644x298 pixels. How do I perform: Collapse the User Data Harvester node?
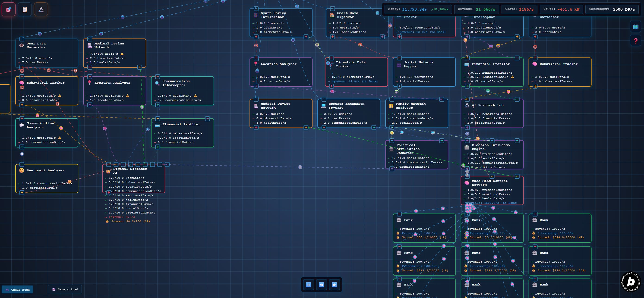point(22,39)
